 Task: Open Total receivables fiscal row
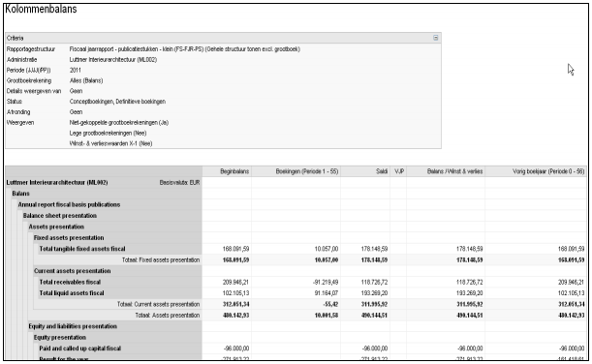70,282
